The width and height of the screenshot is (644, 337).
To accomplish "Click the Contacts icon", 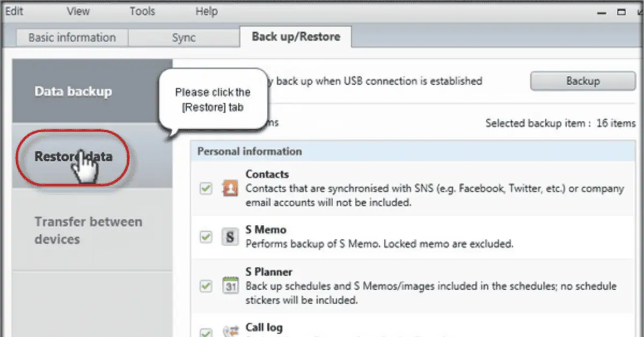I will (x=230, y=188).
